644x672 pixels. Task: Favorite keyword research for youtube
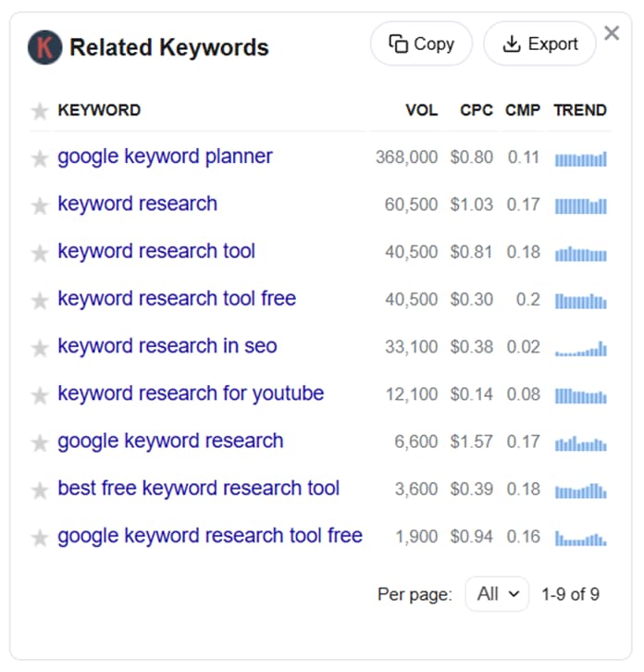click(x=40, y=395)
